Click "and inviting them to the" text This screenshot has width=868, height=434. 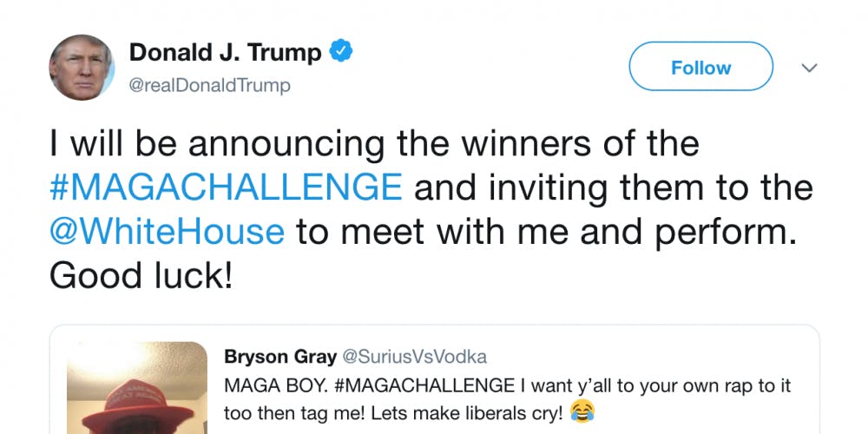pos(608,187)
